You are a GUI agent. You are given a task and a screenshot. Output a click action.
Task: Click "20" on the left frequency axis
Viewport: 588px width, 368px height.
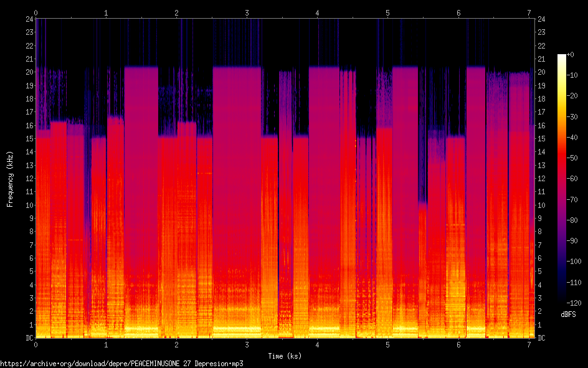30,72
